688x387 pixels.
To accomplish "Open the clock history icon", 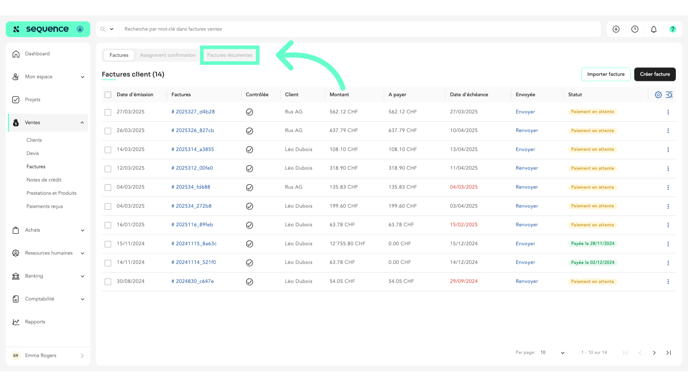I will (x=635, y=29).
